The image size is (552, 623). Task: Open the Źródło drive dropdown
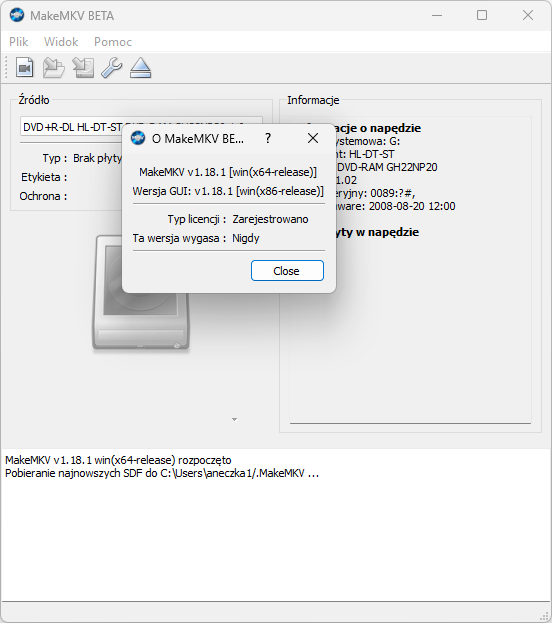tap(141, 127)
